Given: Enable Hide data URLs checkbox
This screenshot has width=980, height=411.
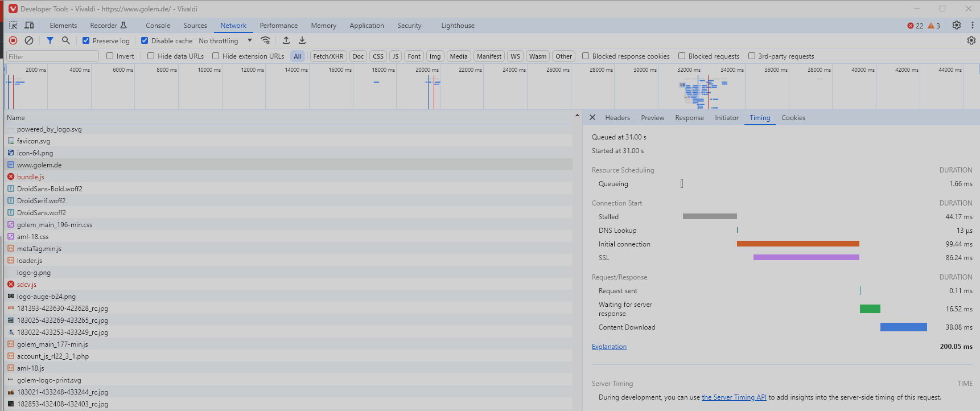Looking at the screenshot, I should [x=151, y=56].
